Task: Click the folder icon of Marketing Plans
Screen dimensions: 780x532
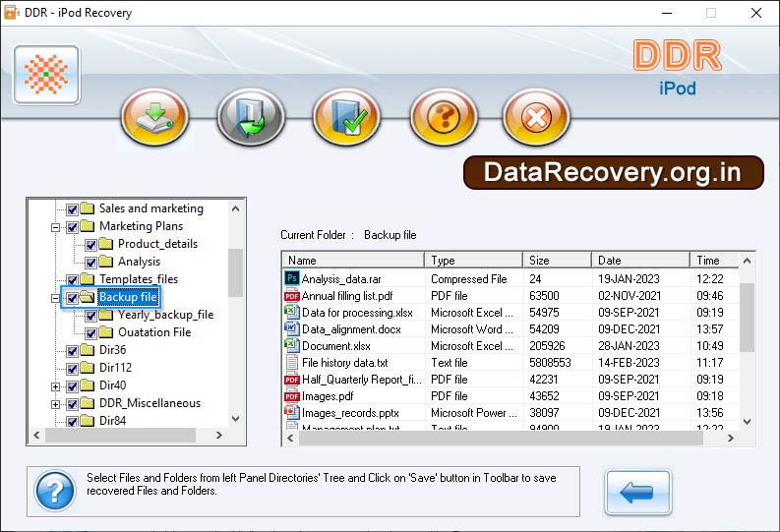Action: (x=88, y=226)
